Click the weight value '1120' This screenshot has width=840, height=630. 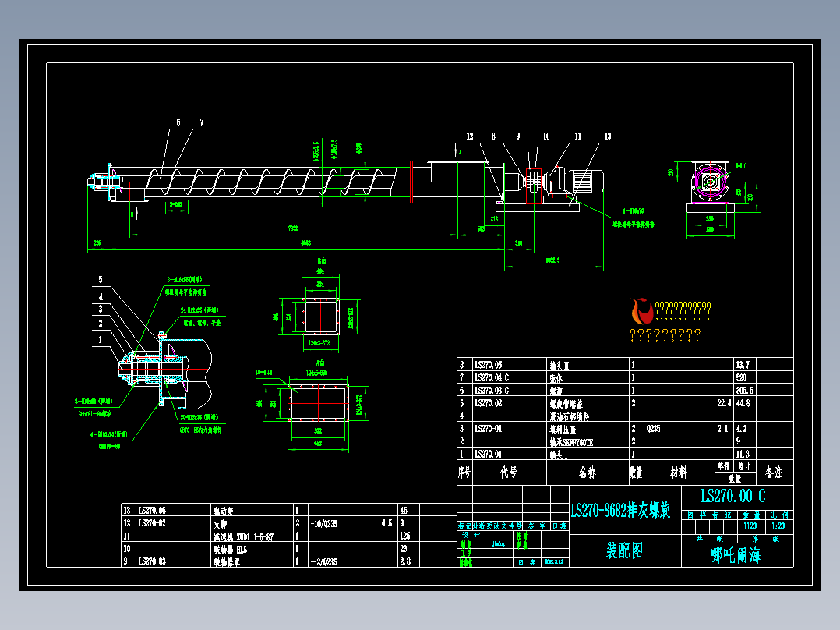pyautogui.click(x=750, y=526)
